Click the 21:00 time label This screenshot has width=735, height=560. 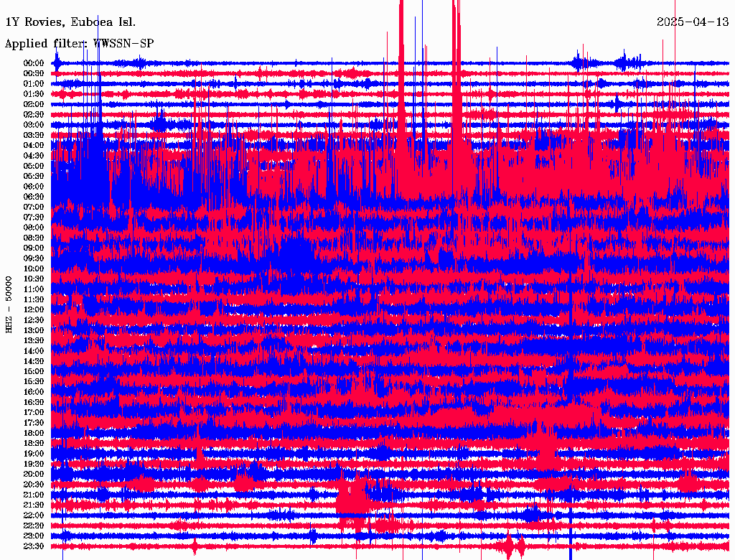tap(34, 495)
